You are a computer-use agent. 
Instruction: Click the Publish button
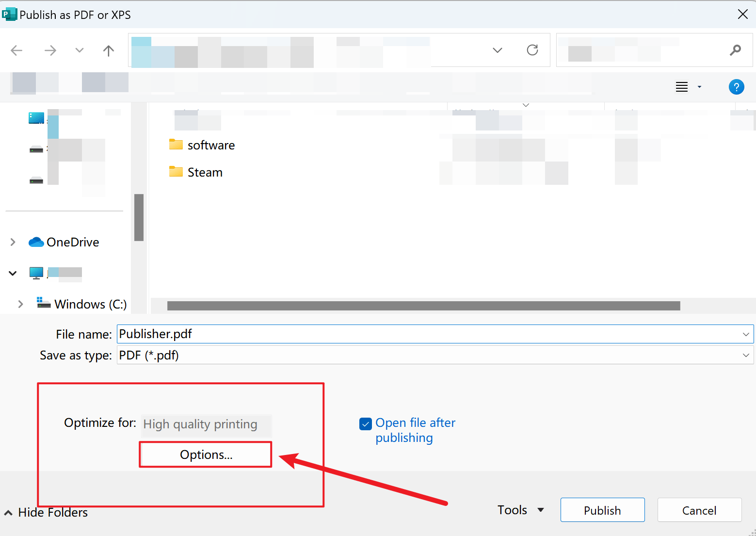click(x=602, y=510)
